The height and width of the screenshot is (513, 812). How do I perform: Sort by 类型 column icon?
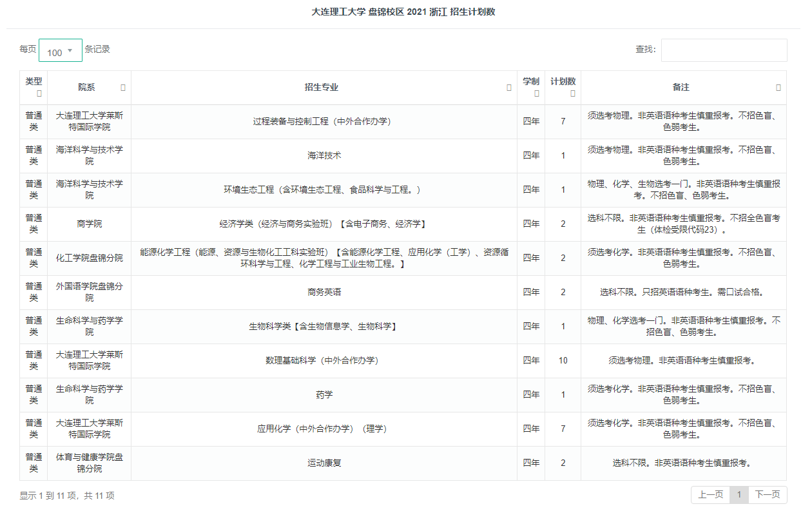coord(39,93)
